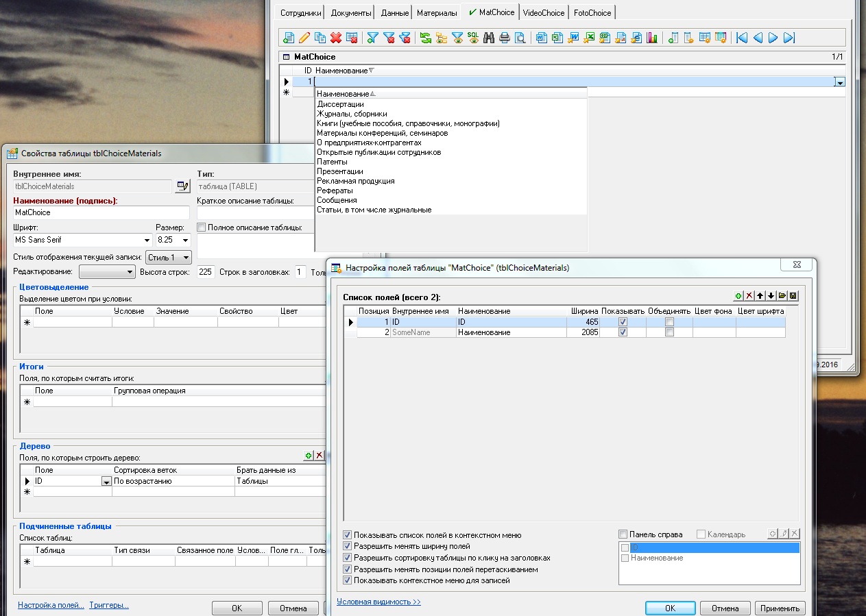The height and width of the screenshot is (616, 866).
Task: Open the SQL query tool icon
Action: pyautogui.click(x=473, y=38)
